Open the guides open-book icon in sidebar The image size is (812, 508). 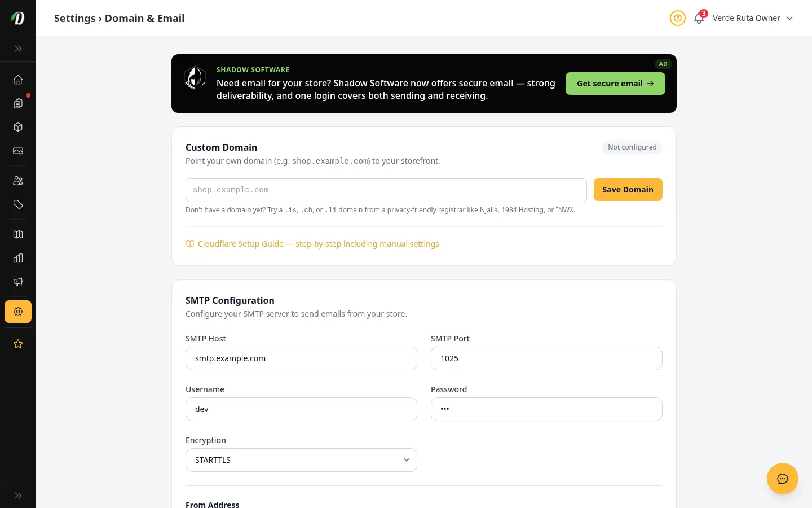pos(18,234)
